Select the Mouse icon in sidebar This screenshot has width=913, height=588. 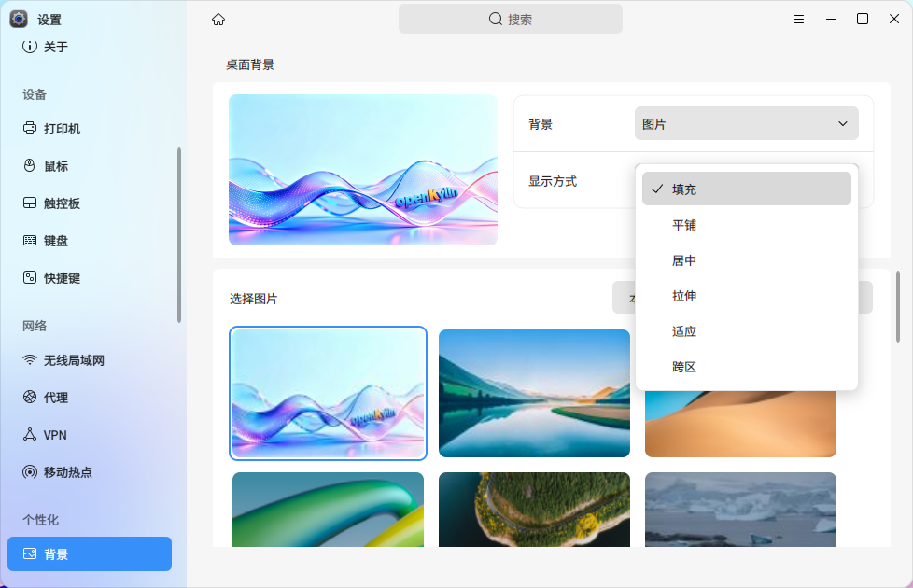click(x=30, y=165)
